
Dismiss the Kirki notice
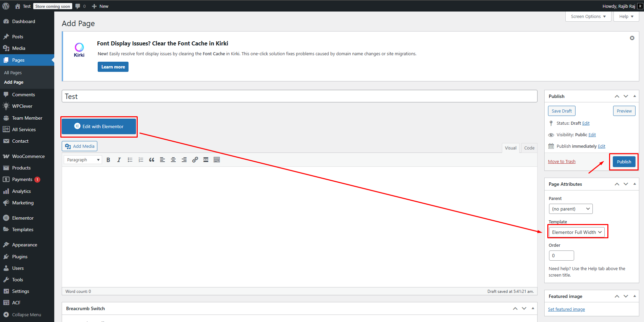pyautogui.click(x=632, y=38)
